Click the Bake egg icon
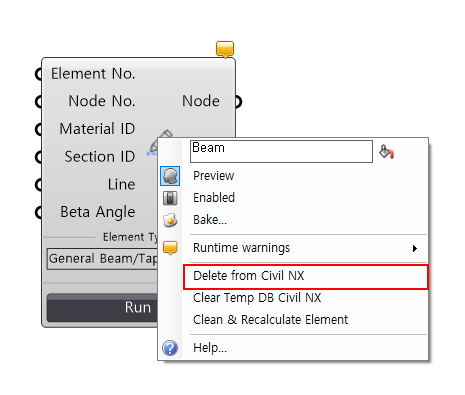Screen dimensions: 465x395 pyautogui.click(x=170, y=220)
